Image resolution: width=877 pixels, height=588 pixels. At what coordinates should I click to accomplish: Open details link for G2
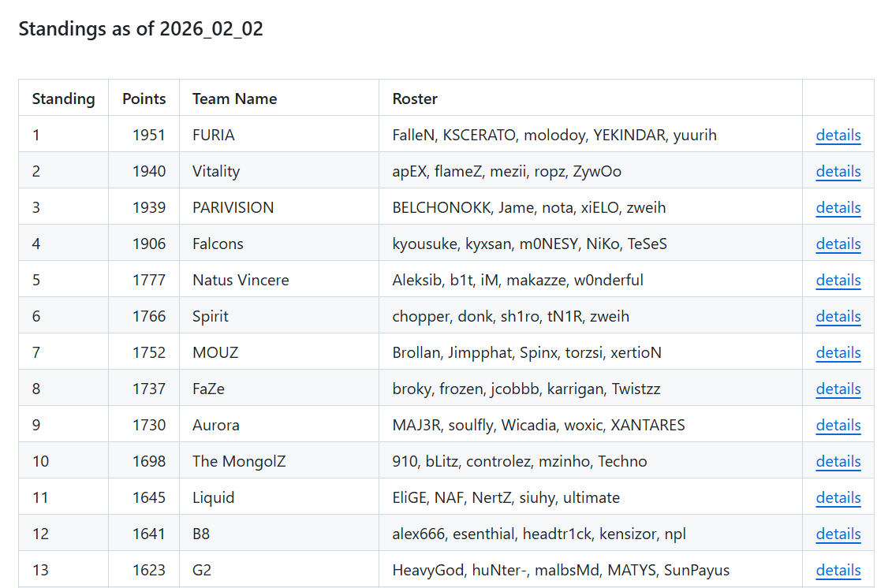pyautogui.click(x=838, y=571)
